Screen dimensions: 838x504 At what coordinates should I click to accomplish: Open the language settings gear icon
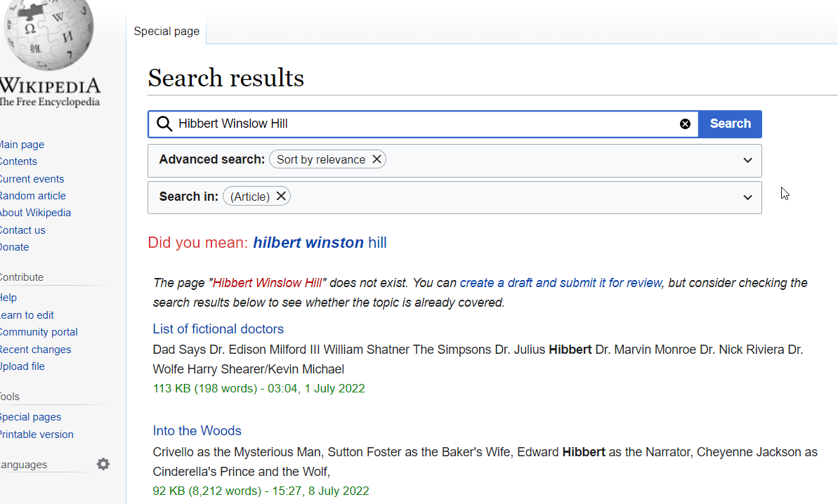tap(103, 464)
